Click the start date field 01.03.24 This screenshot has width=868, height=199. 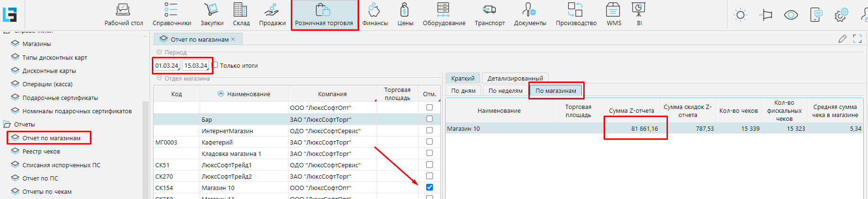coord(167,66)
